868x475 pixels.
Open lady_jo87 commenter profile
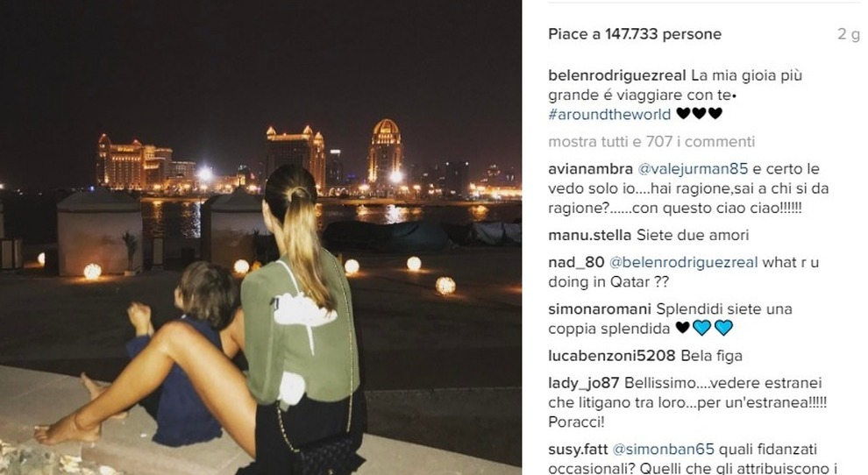(583, 383)
